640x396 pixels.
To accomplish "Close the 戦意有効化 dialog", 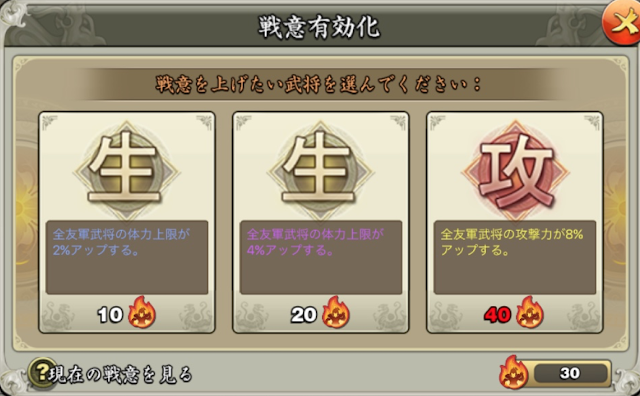I will tap(622, 23).
